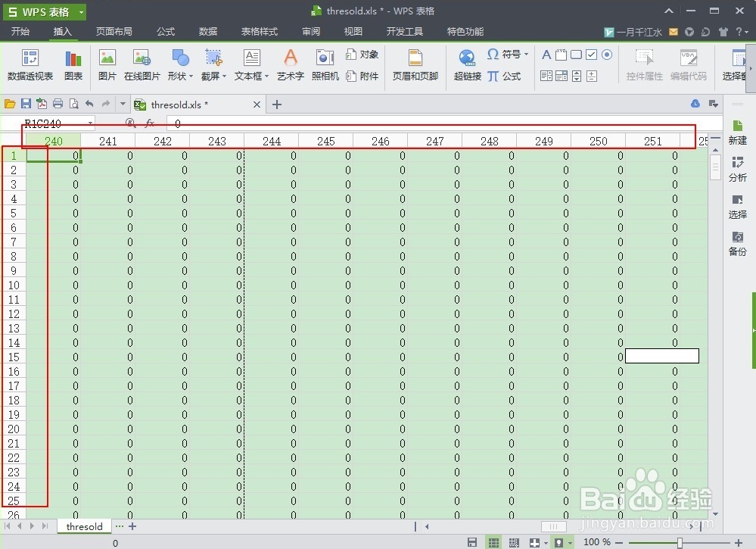Open the 分析 side panel button
The height and width of the screenshot is (549, 756).
[x=737, y=170]
